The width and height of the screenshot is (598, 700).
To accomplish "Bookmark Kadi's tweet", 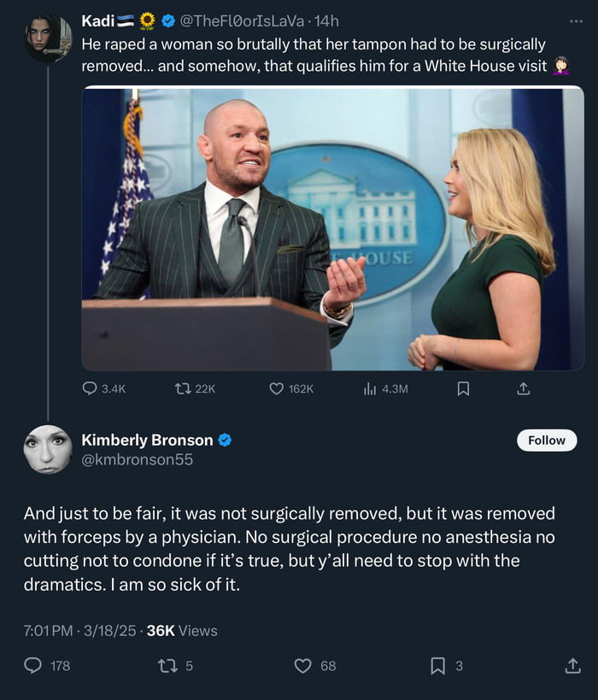I will [x=463, y=388].
